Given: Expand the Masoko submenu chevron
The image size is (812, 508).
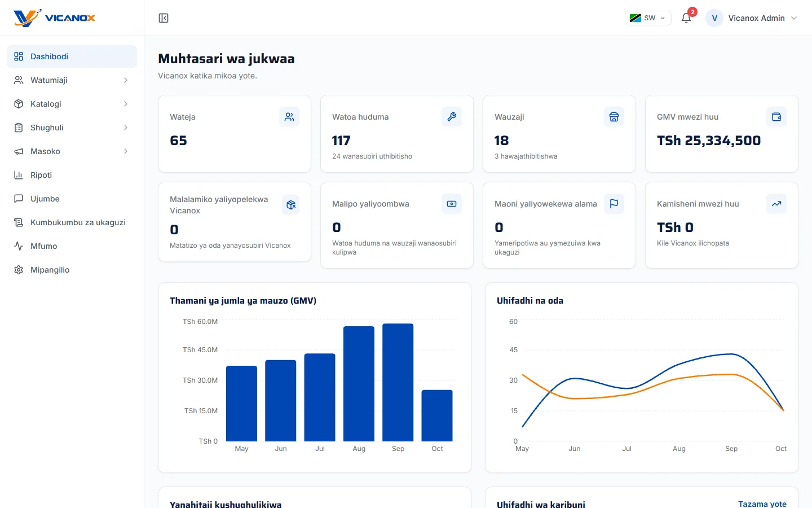Looking at the screenshot, I should coord(126,151).
